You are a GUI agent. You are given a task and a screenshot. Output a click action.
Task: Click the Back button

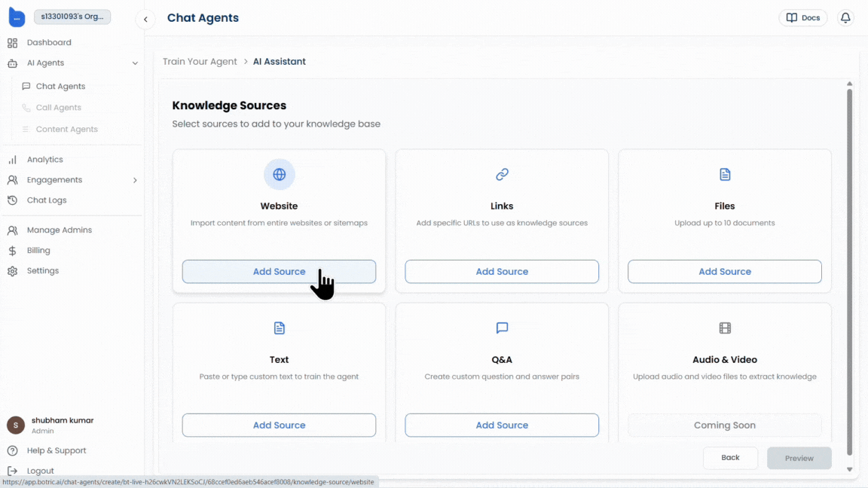coord(730,457)
